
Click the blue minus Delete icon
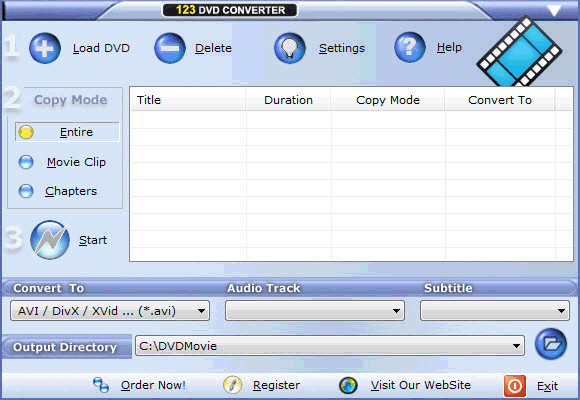point(170,48)
